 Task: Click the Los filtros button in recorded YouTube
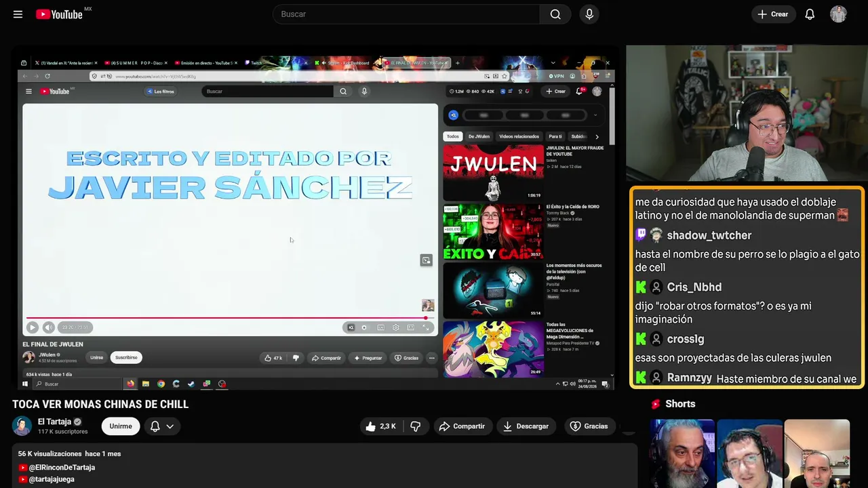[161, 91]
